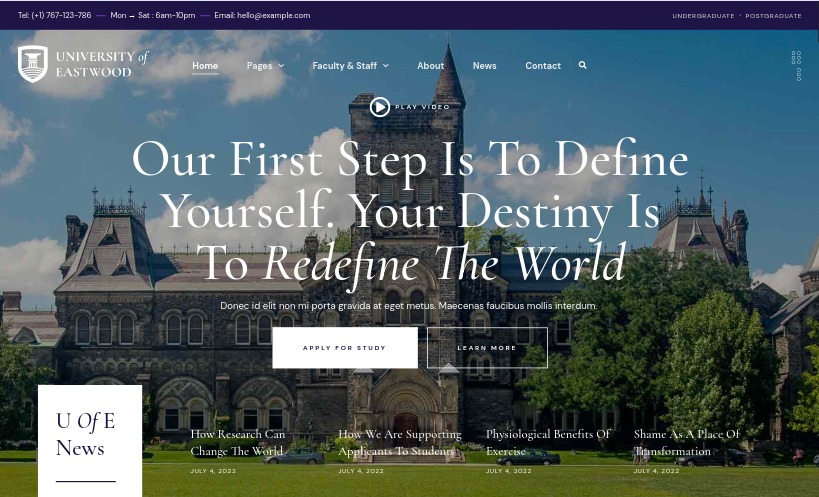819x497 pixels.
Task: Open the News menu item
Action: pyautogui.click(x=484, y=66)
